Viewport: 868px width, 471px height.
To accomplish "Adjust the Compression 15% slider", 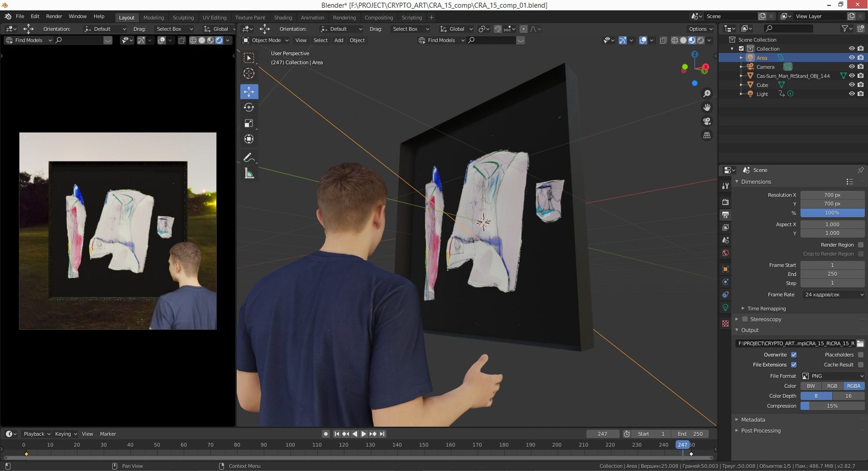I will 832,406.
